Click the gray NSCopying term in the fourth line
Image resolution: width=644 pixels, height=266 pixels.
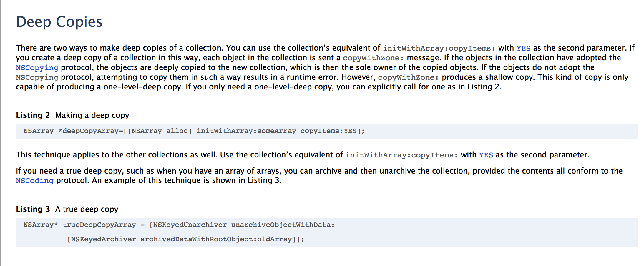(x=37, y=77)
